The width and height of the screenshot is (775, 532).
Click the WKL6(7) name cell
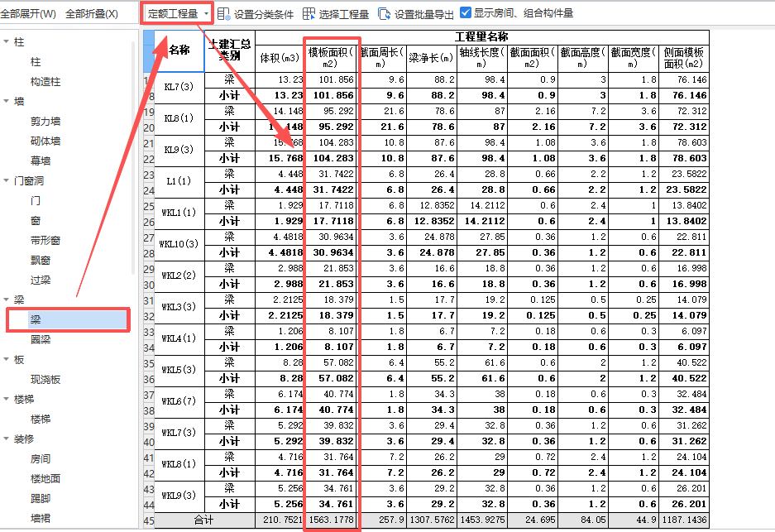click(x=179, y=401)
